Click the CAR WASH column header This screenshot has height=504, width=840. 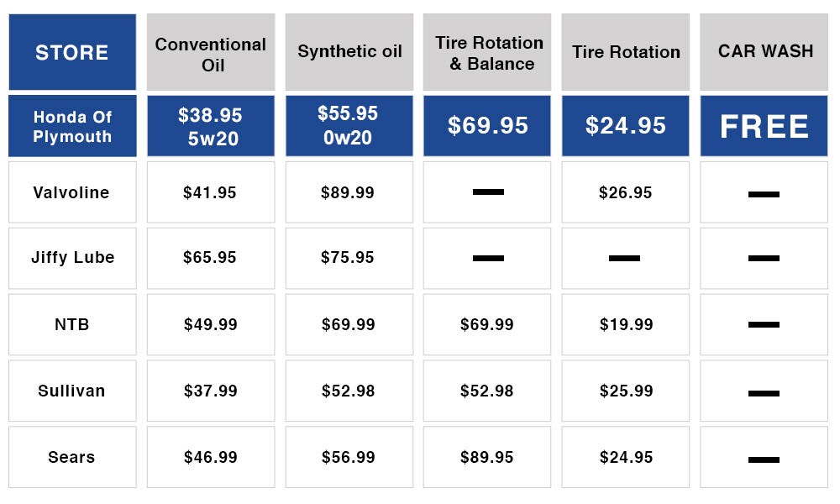coord(764,52)
